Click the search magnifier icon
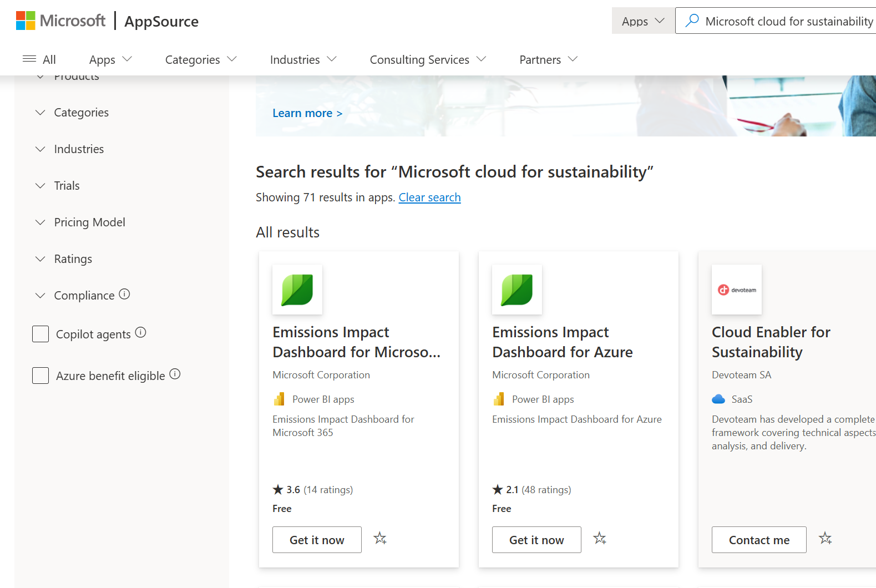The width and height of the screenshot is (876, 588). tap(692, 21)
